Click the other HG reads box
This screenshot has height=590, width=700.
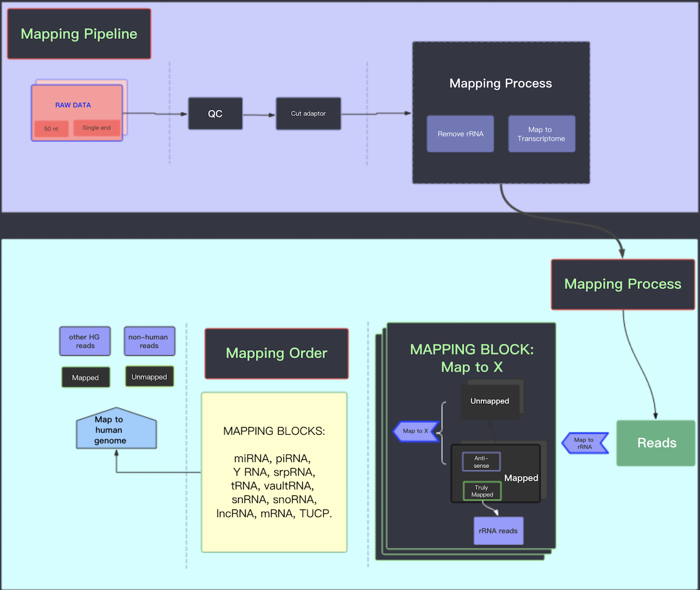coord(85,341)
